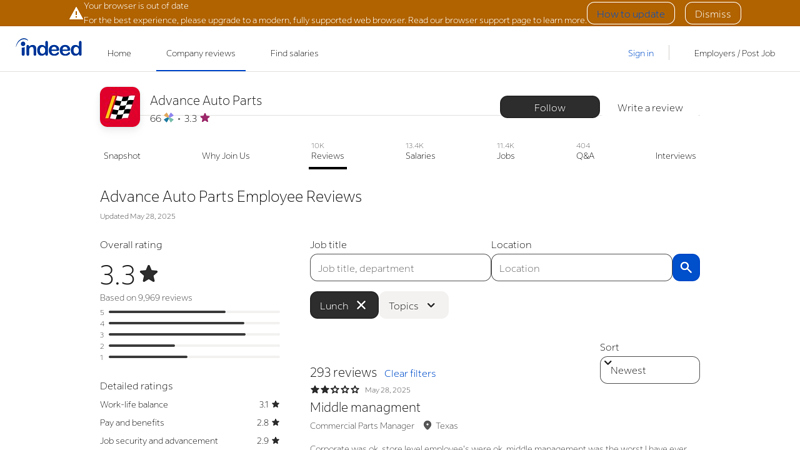Switch to the Why Join Us tab
Image resolution: width=800 pixels, height=450 pixels.
(226, 156)
